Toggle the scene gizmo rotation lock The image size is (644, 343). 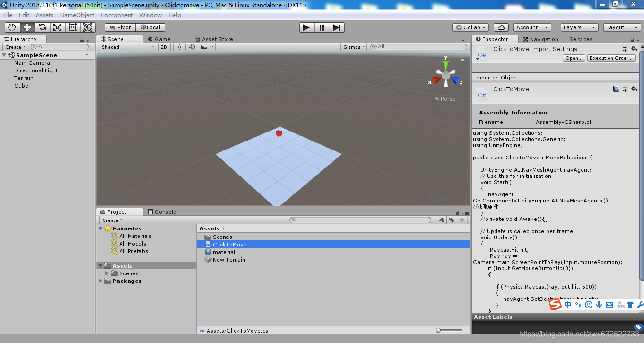462,59
